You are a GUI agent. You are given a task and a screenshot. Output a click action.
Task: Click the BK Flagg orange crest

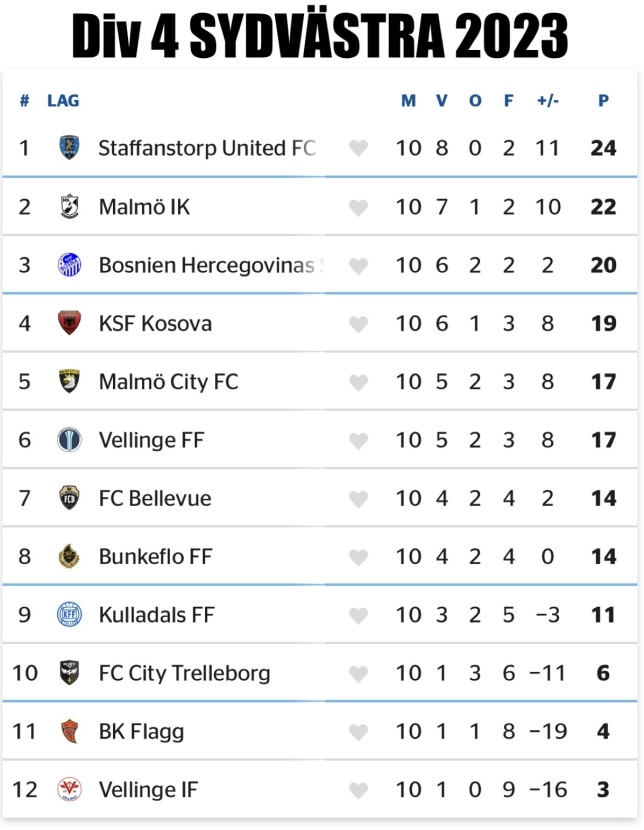pos(69,731)
